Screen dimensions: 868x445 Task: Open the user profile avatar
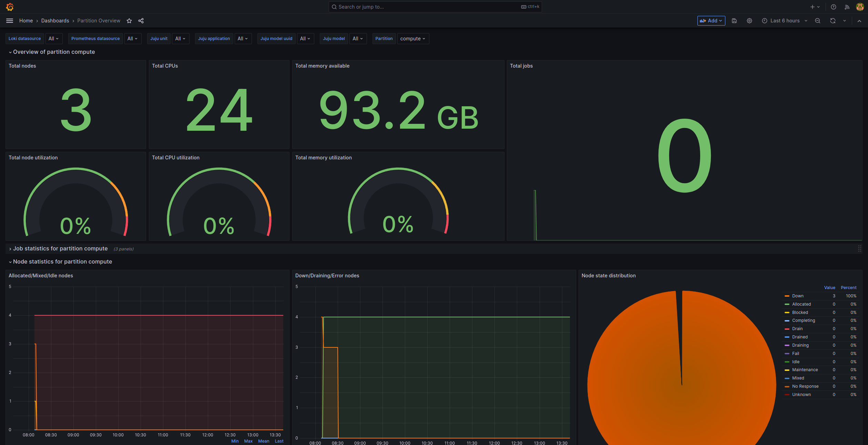tap(860, 7)
